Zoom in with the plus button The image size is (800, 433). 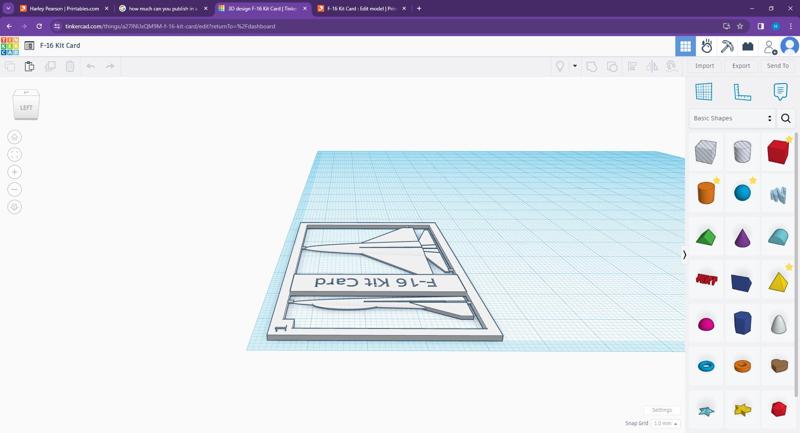tap(14, 172)
